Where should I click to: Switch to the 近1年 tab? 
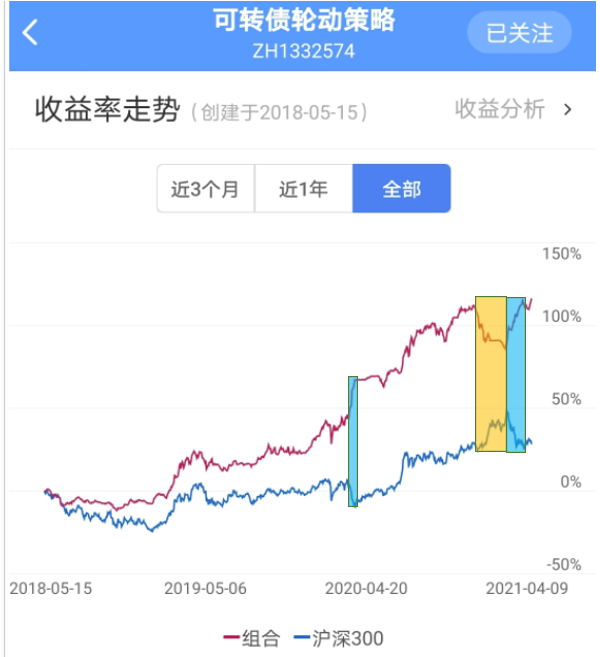tap(303, 189)
